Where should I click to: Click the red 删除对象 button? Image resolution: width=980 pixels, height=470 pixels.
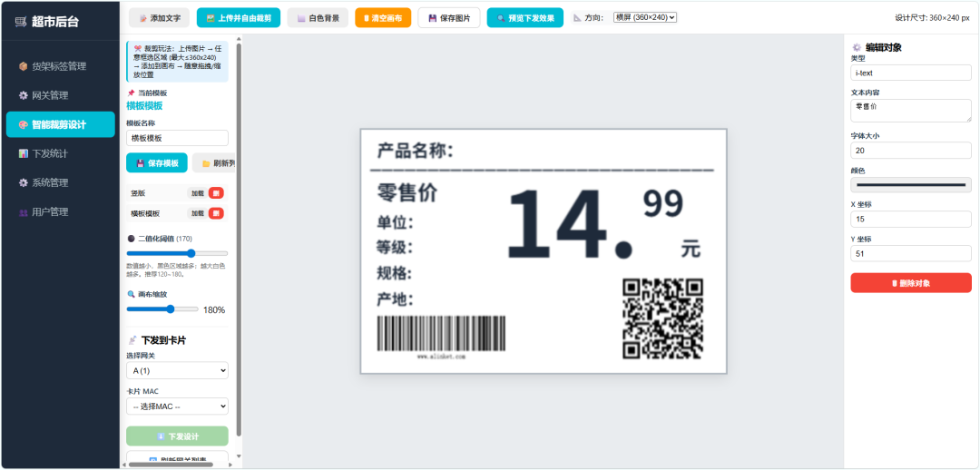tap(911, 283)
